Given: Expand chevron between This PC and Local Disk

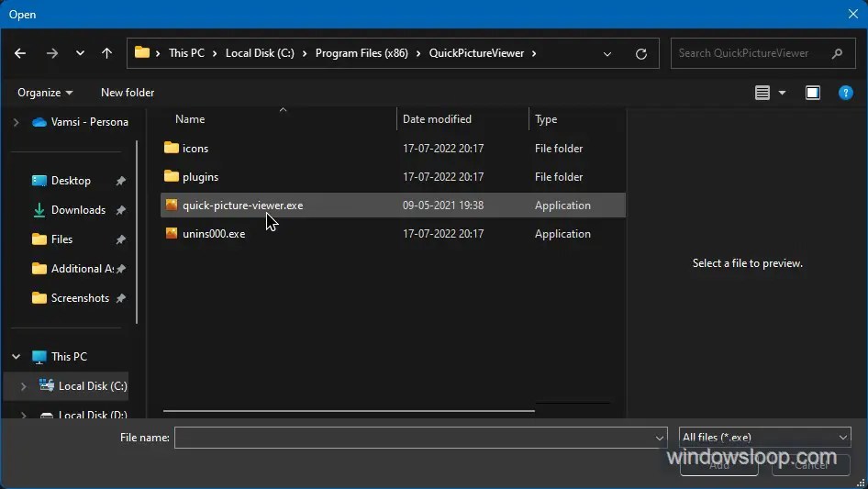Looking at the screenshot, I should pyautogui.click(x=216, y=54).
